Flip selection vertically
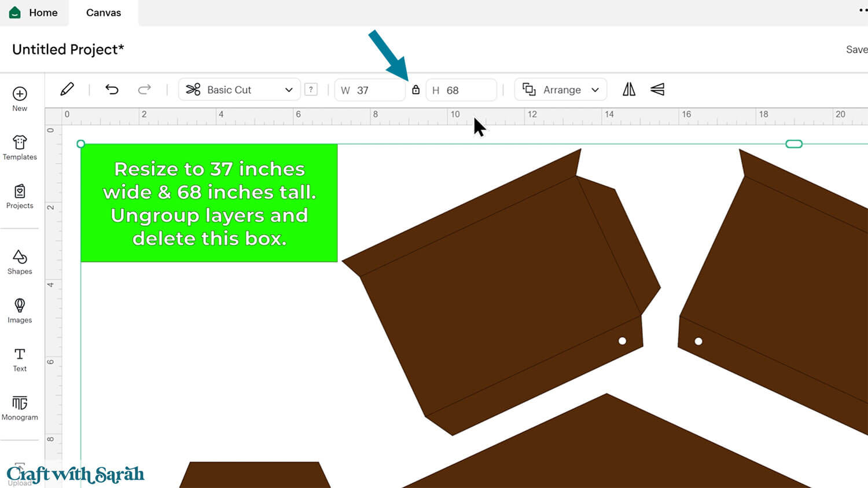The image size is (868, 488). point(657,89)
